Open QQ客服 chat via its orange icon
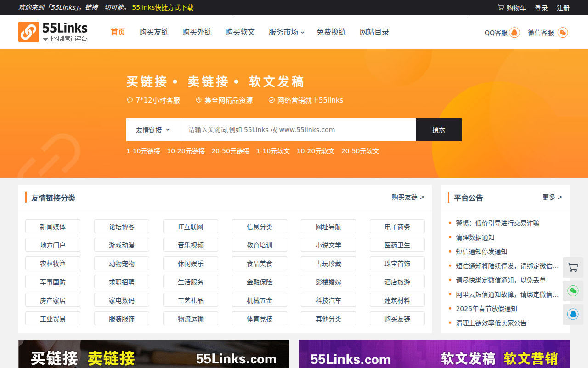 (x=514, y=33)
